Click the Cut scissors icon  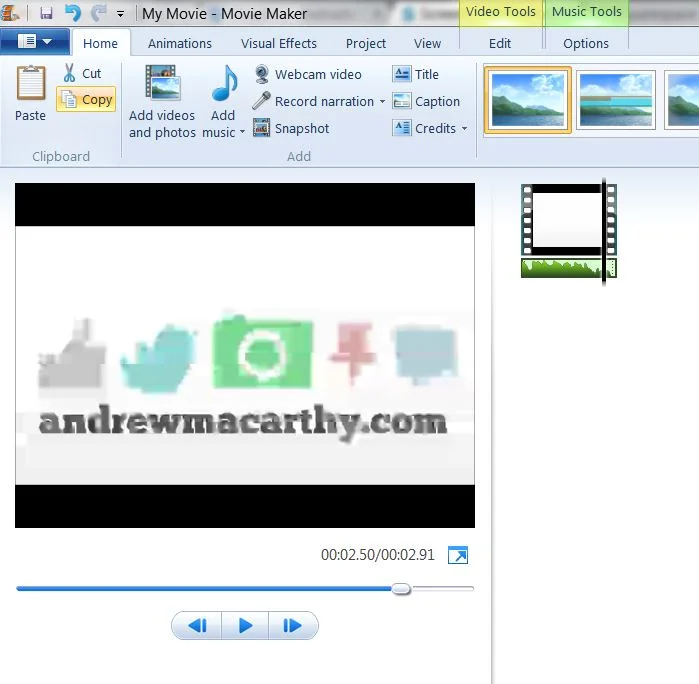click(69, 73)
